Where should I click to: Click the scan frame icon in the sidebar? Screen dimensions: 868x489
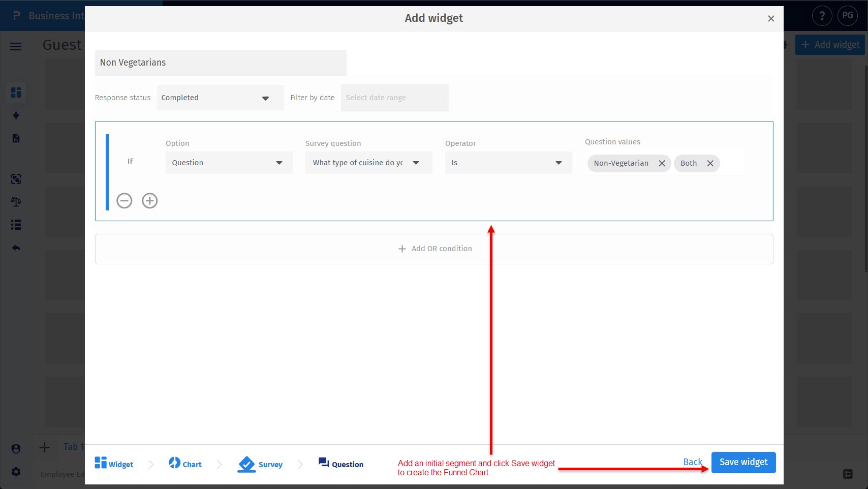point(16,179)
